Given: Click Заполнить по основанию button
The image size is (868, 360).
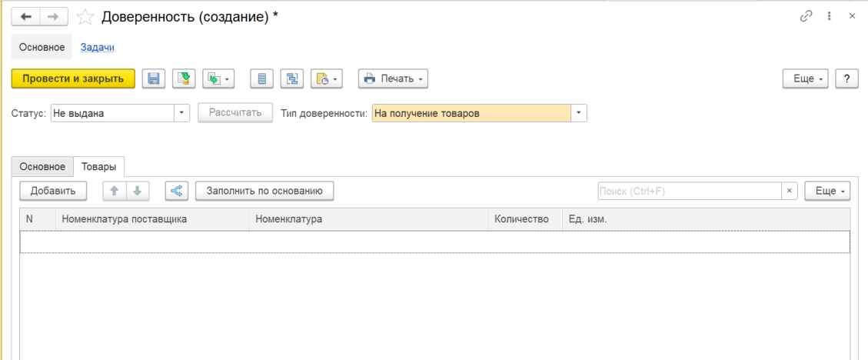Looking at the screenshot, I should coord(264,191).
